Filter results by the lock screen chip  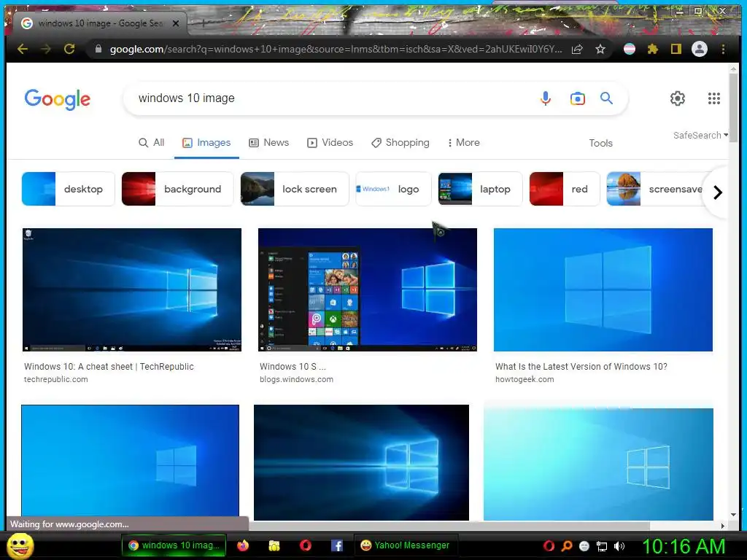(295, 189)
